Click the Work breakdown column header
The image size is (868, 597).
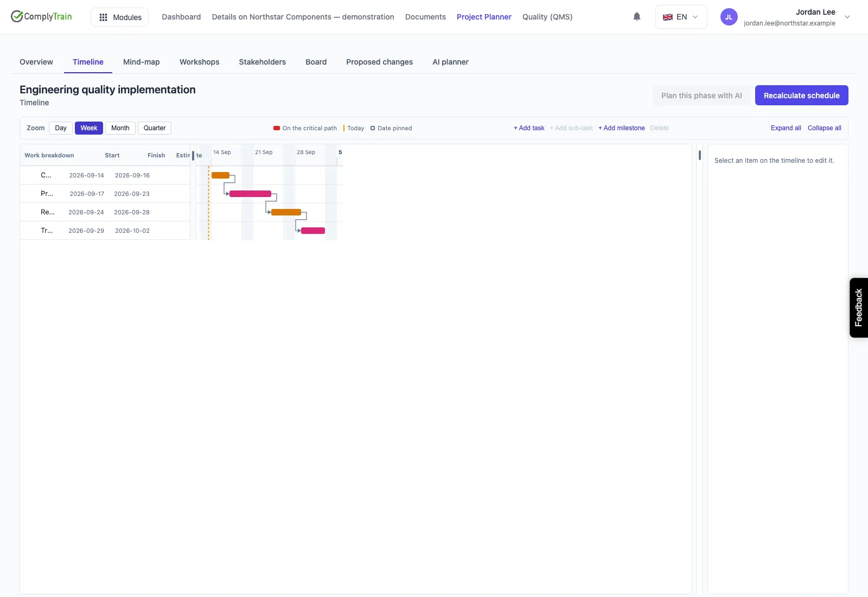click(x=49, y=155)
